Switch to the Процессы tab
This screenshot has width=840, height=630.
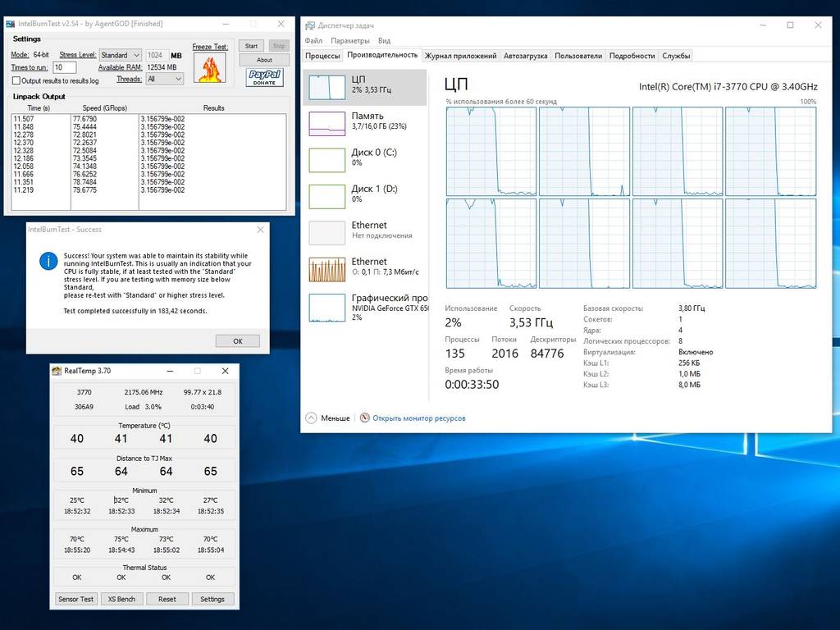(322, 56)
